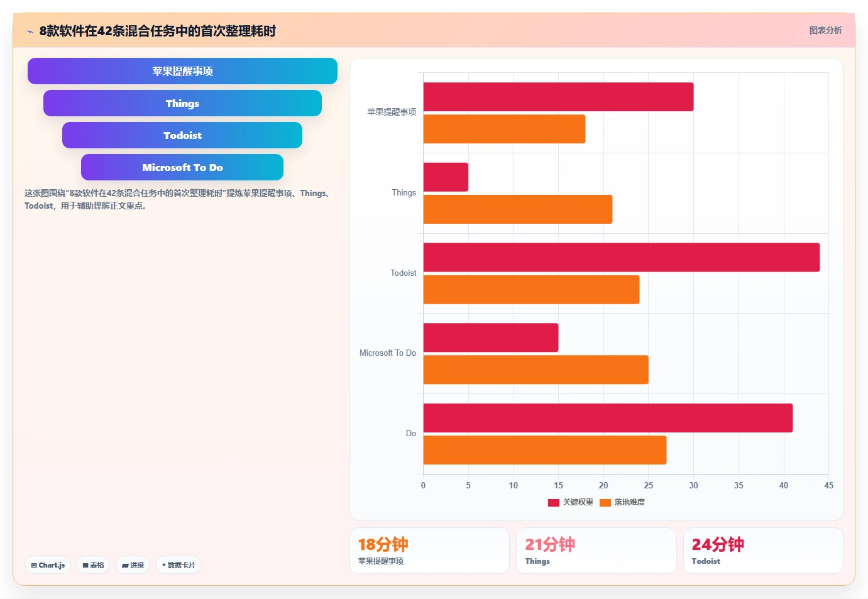Click the small icon before the title
The width and height of the screenshot is (868, 599).
pos(30,31)
